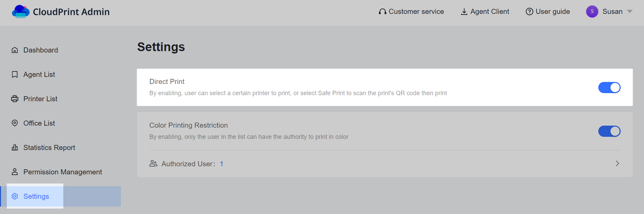The height and width of the screenshot is (214, 644).
Task: Click the Agent Client download icon
Action: 464,12
